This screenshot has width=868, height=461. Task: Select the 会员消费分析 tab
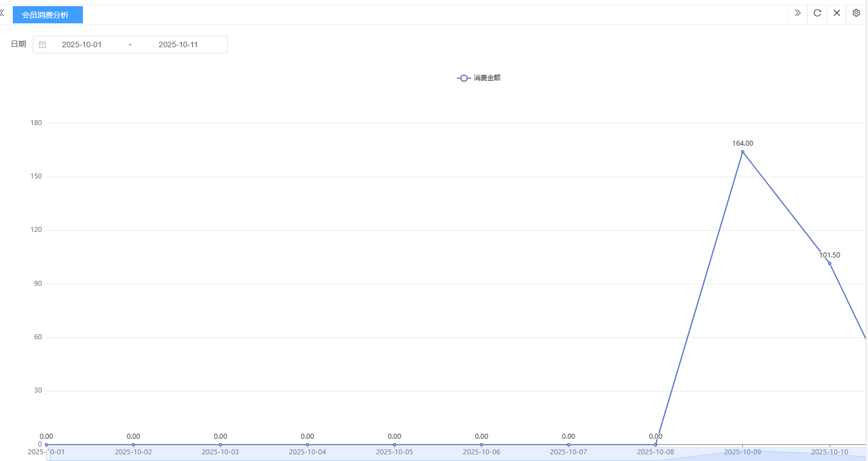(47, 15)
